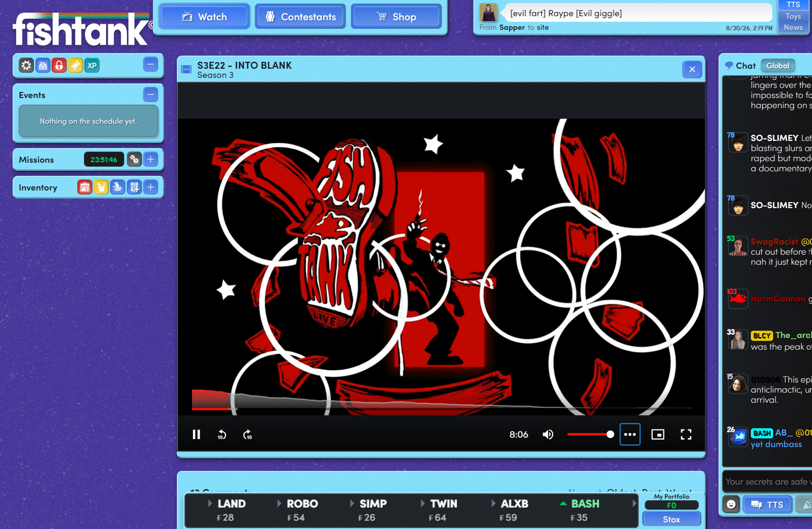Click SwagRacist's username in chat
812x529 pixels.
coord(775,242)
